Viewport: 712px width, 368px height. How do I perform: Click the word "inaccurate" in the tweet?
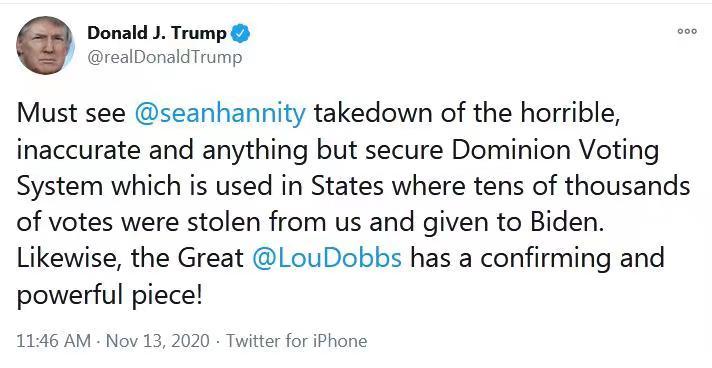[x=78, y=150]
